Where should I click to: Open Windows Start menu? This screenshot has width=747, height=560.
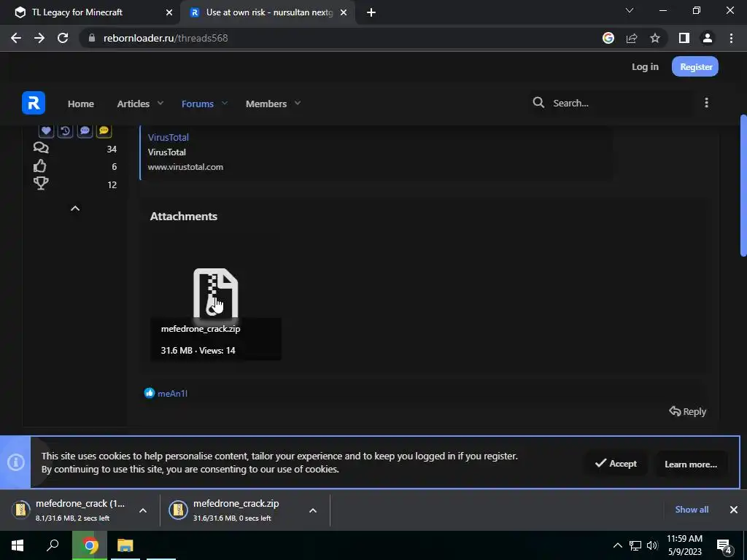click(18, 545)
